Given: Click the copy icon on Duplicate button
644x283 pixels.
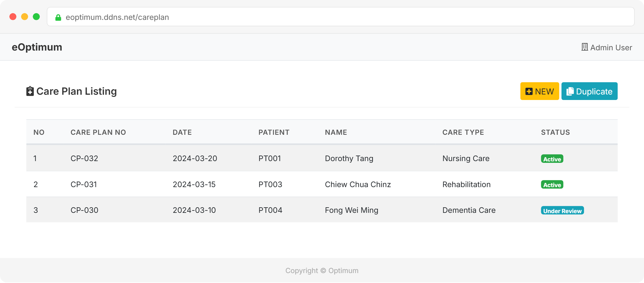Looking at the screenshot, I should click(570, 92).
